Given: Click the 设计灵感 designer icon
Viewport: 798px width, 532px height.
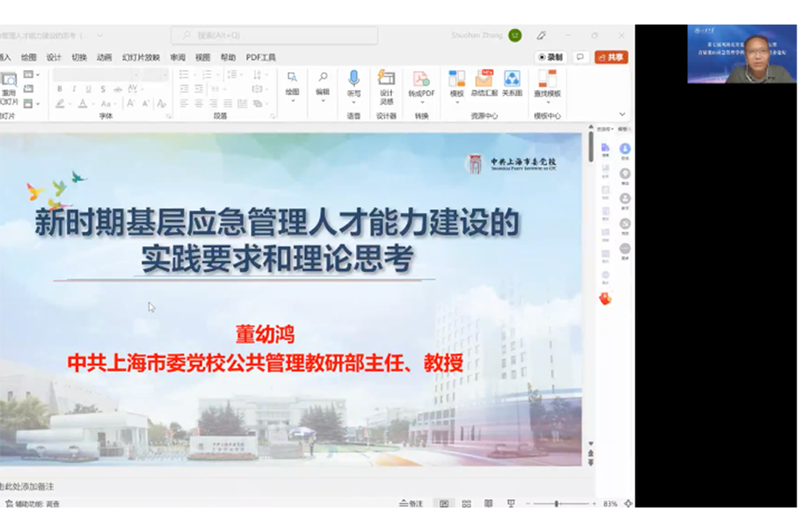Looking at the screenshot, I should click(387, 87).
